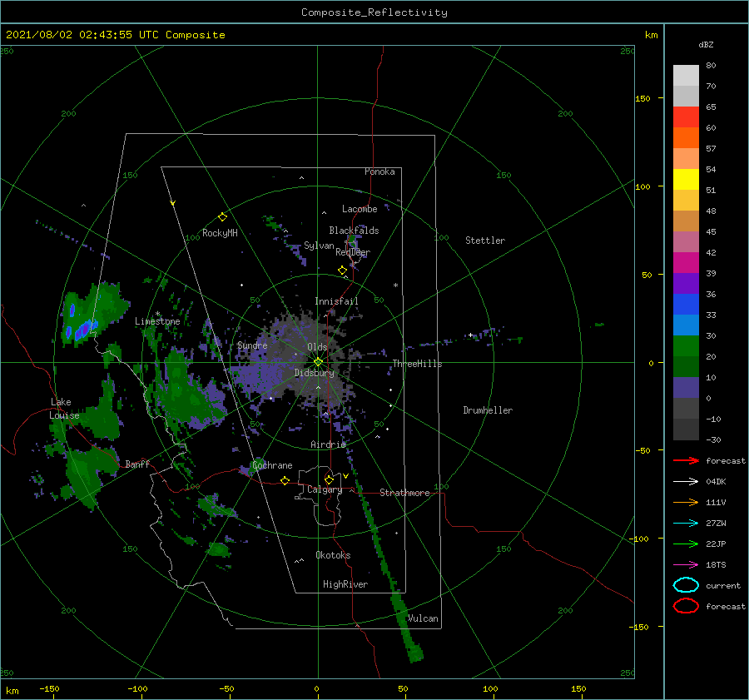The width and height of the screenshot is (749, 700).
Task: Click the Lake Louise label
Action: click(65, 409)
